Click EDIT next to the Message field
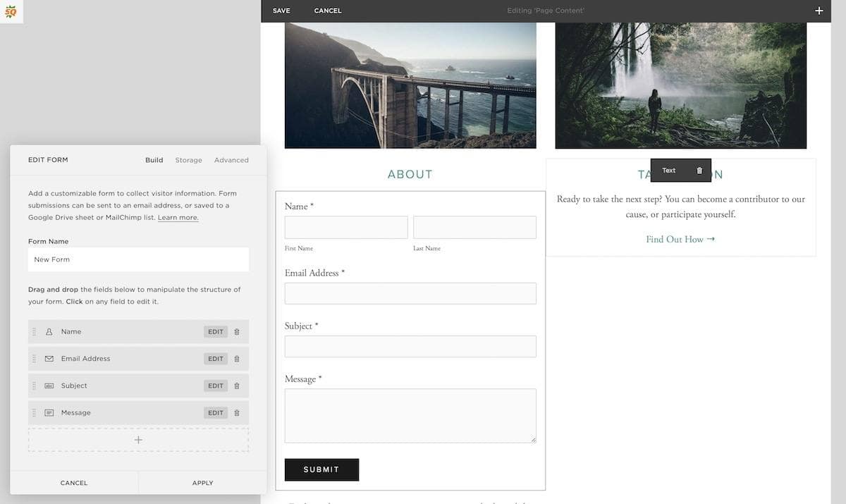 (x=215, y=412)
